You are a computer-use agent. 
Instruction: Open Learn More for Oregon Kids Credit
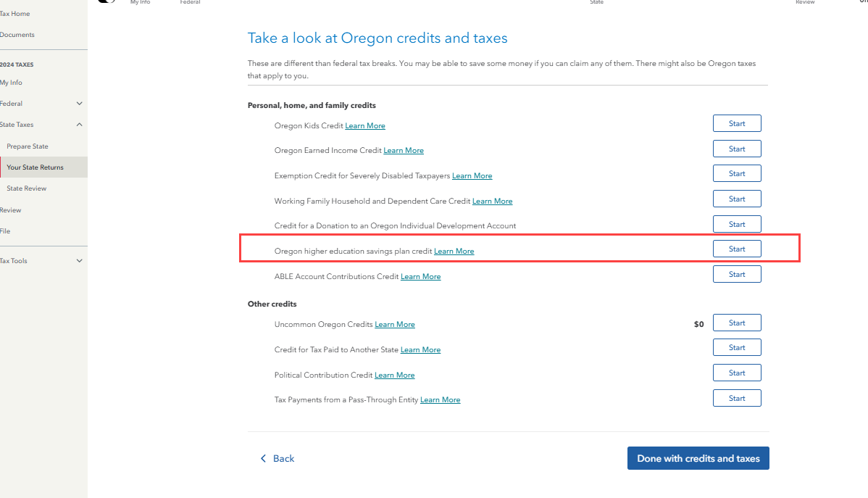[x=364, y=125]
